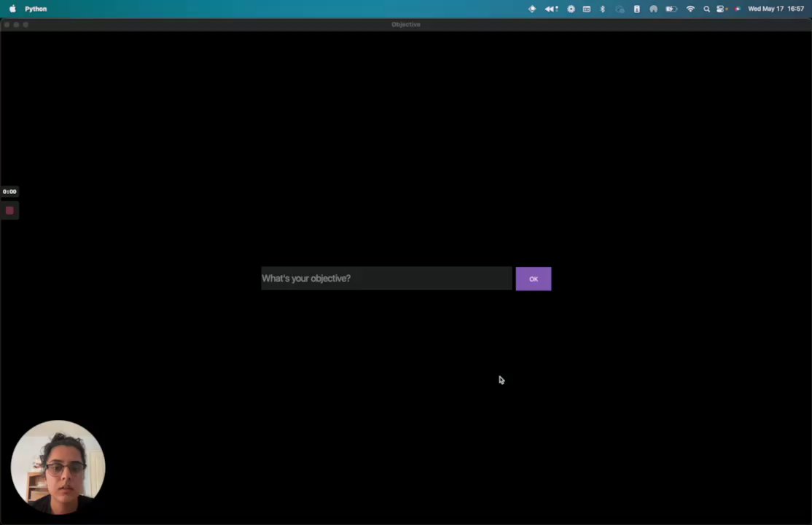Click the green zoom button of Objective window
This screenshot has width=812, height=525.
26,24
